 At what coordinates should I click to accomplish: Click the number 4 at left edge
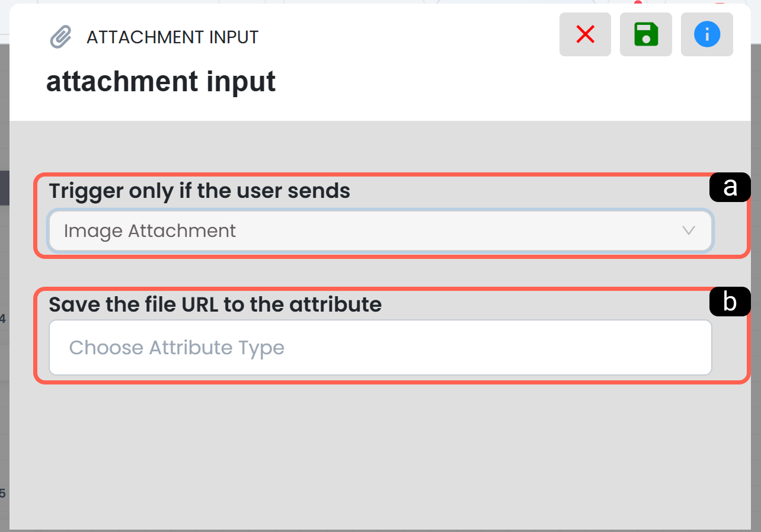pos(3,319)
